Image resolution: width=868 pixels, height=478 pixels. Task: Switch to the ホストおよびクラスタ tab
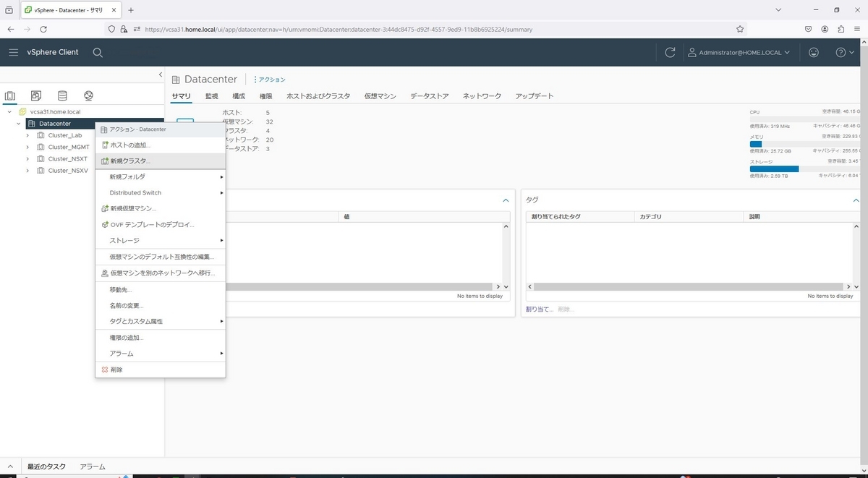click(x=318, y=96)
